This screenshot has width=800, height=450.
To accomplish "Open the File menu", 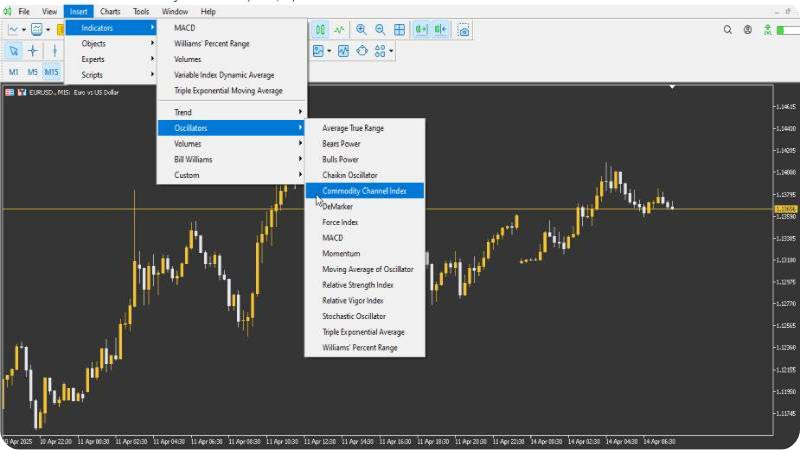I will (24, 11).
